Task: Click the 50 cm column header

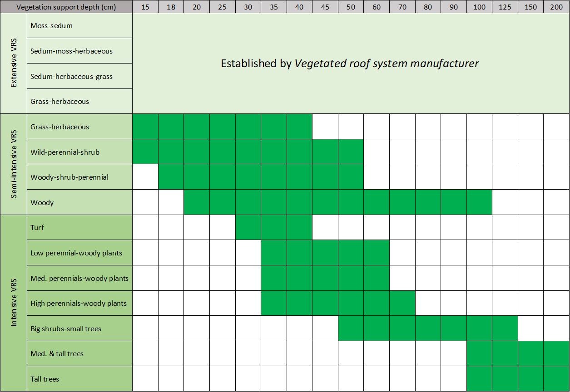Action: pyautogui.click(x=351, y=7)
